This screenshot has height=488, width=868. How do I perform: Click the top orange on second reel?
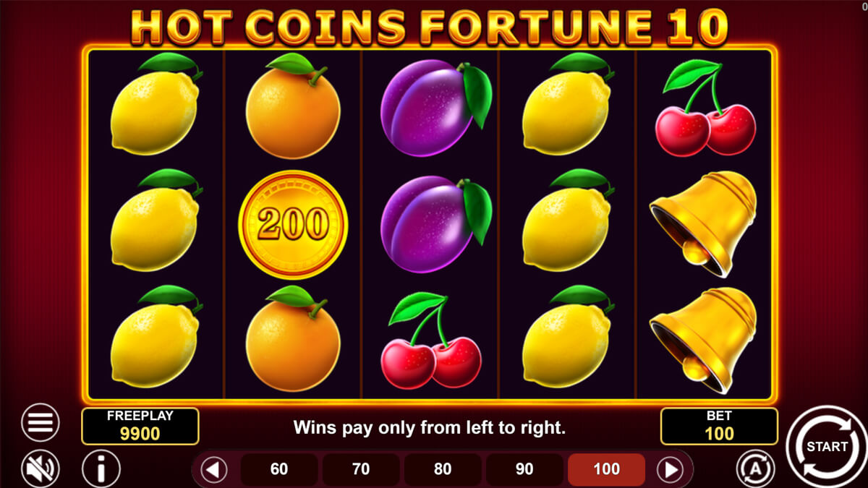coord(293,106)
